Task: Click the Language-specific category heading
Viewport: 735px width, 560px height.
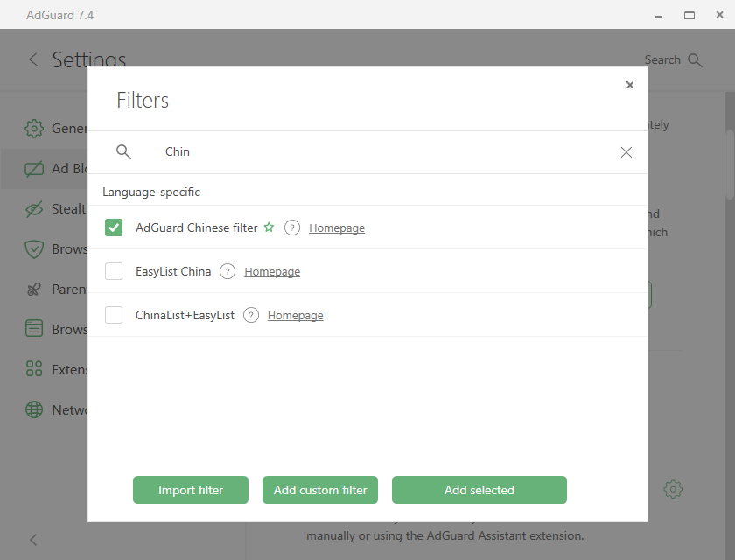Action: (x=151, y=192)
